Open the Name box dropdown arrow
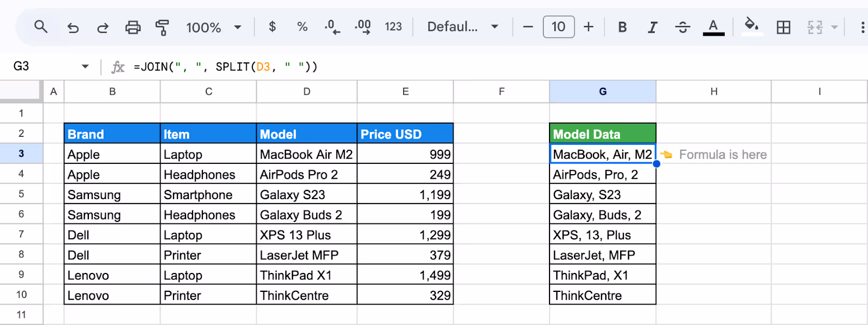Viewport: 868px width, 325px height. tap(85, 66)
